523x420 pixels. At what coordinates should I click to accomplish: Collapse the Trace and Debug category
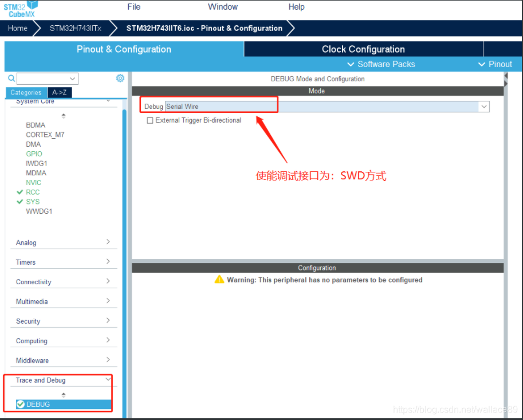point(108,379)
